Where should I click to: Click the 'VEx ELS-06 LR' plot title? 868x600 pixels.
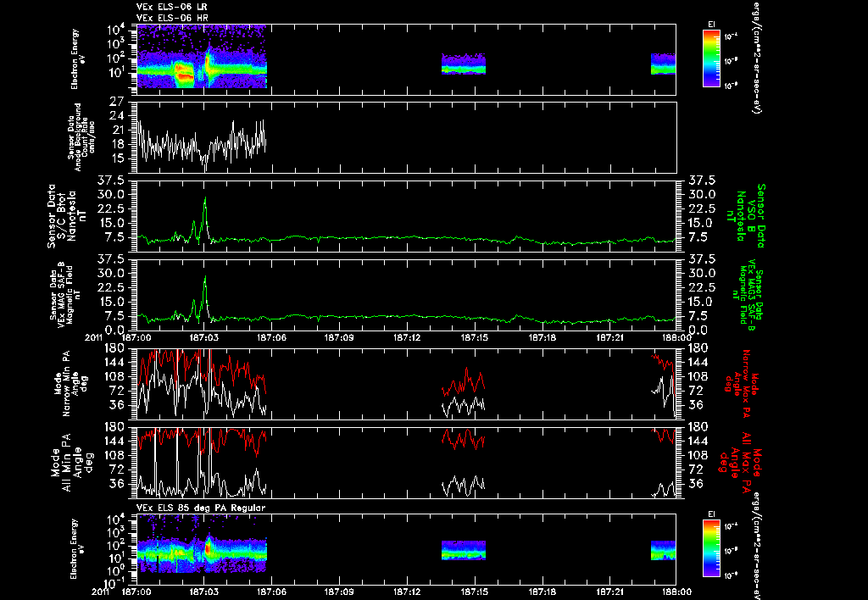(171, 7)
